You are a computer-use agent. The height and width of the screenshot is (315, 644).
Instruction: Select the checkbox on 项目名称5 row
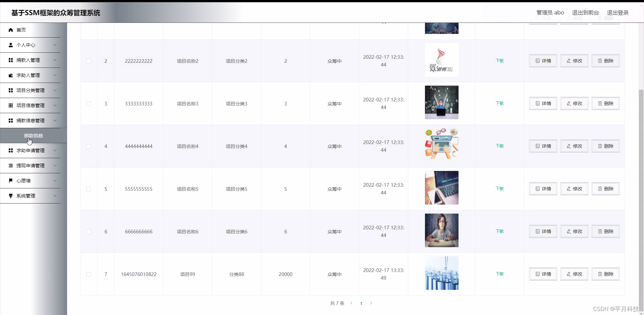coord(88,189)
